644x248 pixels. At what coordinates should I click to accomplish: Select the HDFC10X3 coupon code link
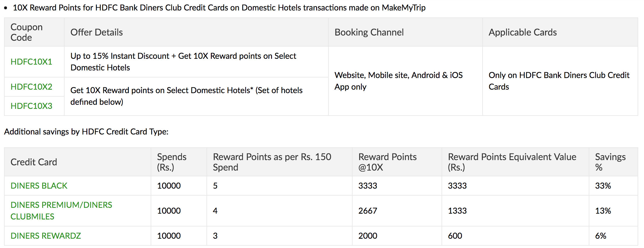31,106
